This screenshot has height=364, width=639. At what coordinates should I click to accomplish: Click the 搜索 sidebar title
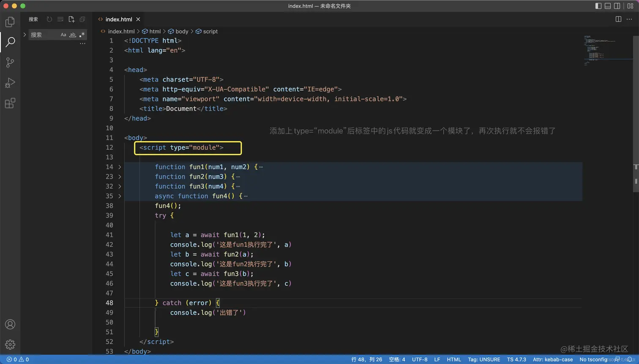click(x=33, y=19)
